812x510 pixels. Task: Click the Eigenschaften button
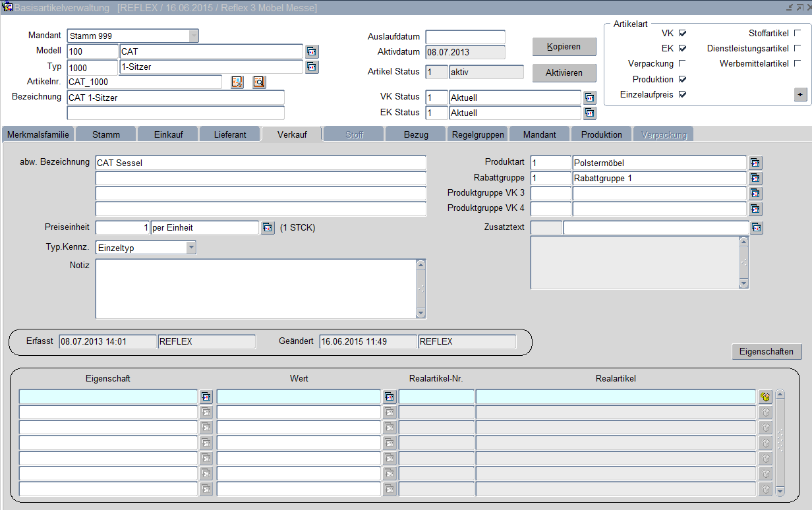767,351
